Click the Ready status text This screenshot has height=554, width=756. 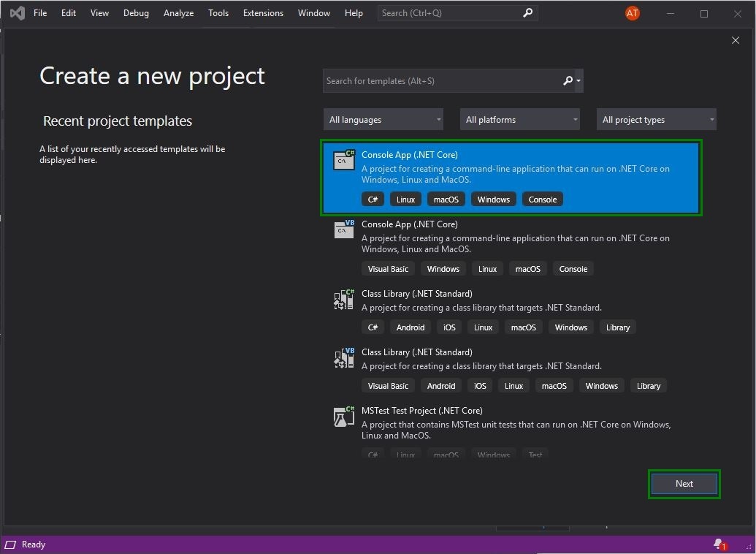(x=34, y=544)
